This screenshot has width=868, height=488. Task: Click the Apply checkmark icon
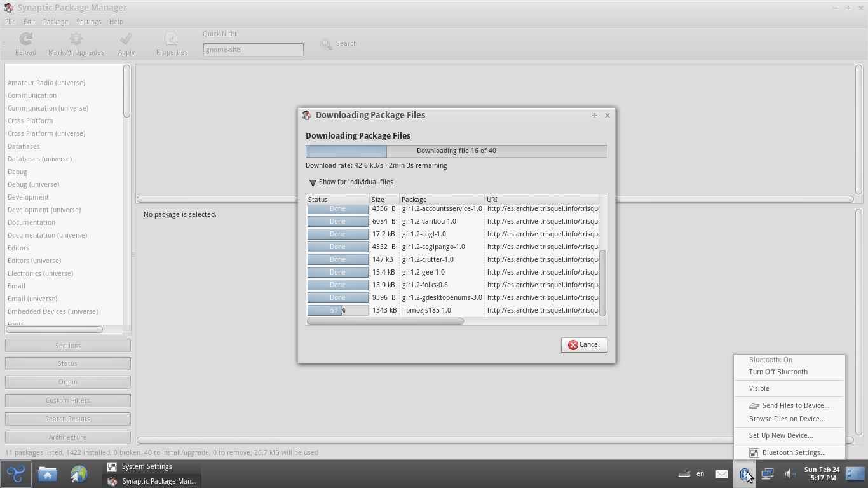(x=126, y=39)
